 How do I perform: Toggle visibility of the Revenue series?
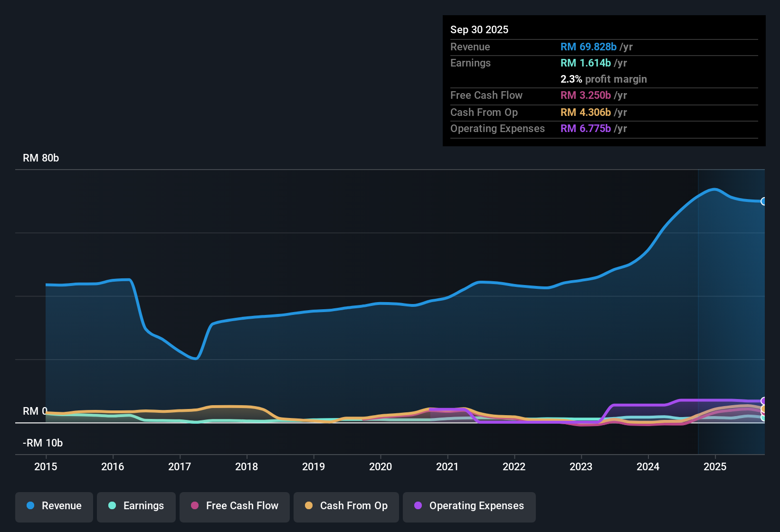tap(54, 506)
